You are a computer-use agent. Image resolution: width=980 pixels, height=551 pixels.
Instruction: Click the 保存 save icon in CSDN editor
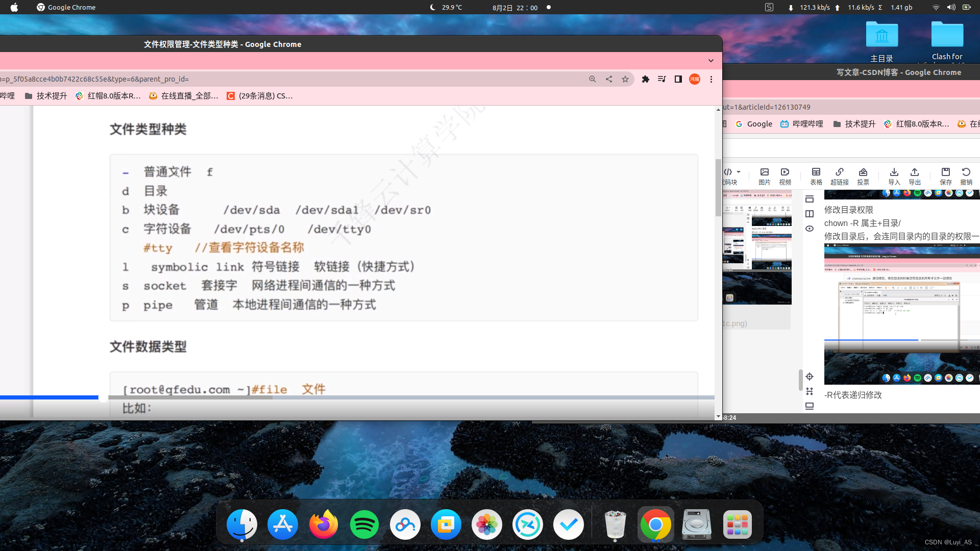[946, 177]
